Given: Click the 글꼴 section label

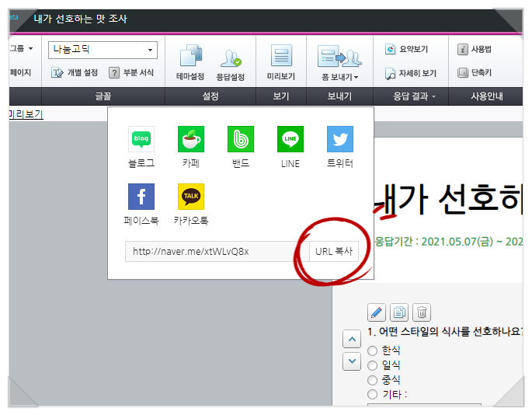Looking at the screenshot, I should click(x=103, y=96).
